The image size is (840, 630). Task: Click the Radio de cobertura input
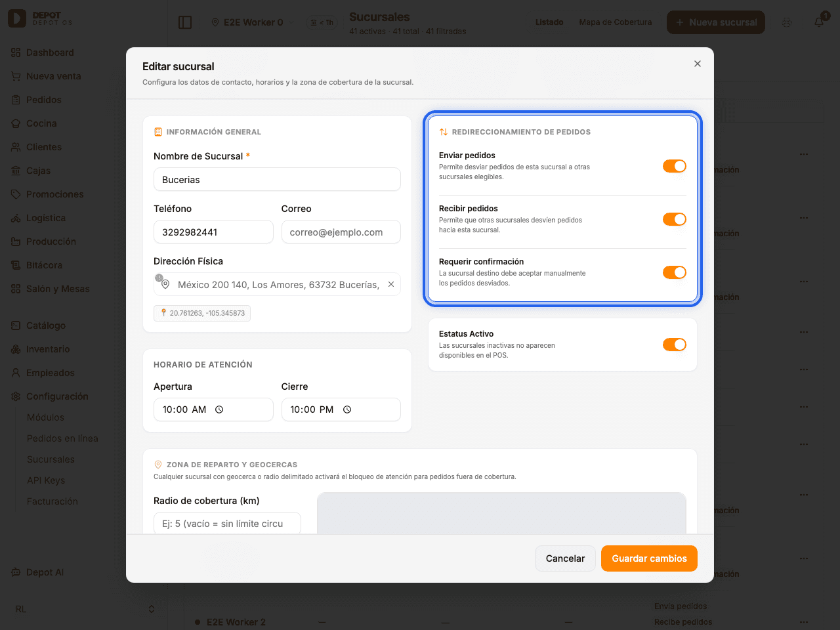pos(227,523)
